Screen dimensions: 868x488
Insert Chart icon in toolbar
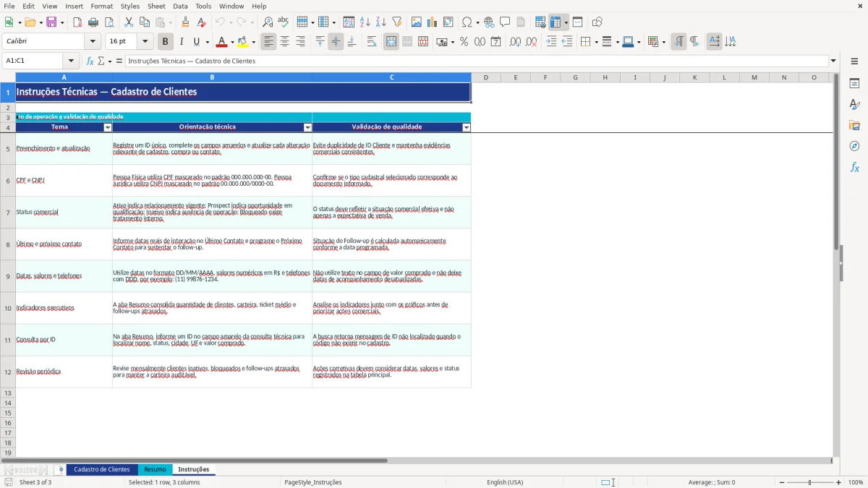point(433,22)
